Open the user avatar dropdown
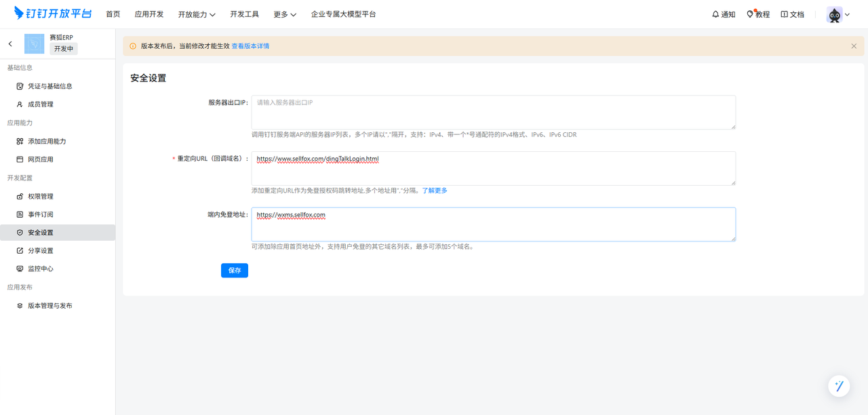 pyautogui.click(x=837, y=14)
